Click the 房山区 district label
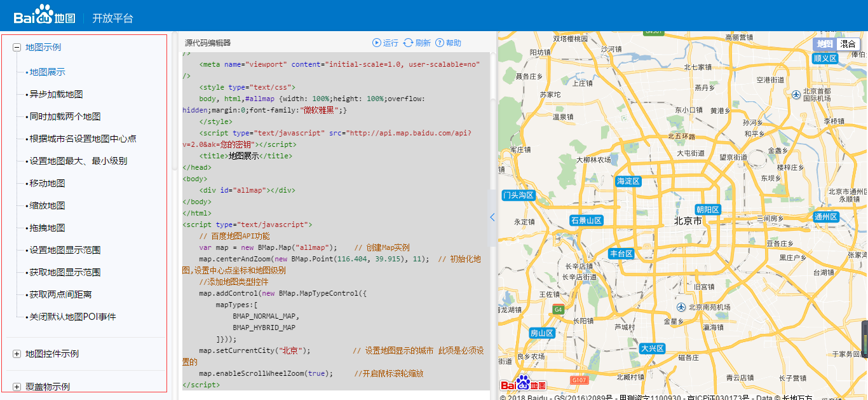The image size is (868, 400). [542, 333]
